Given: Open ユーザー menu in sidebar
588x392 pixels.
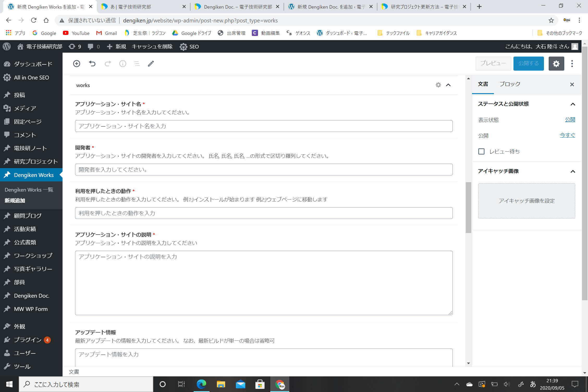Looking at the screenshot, I should point(31,353).
